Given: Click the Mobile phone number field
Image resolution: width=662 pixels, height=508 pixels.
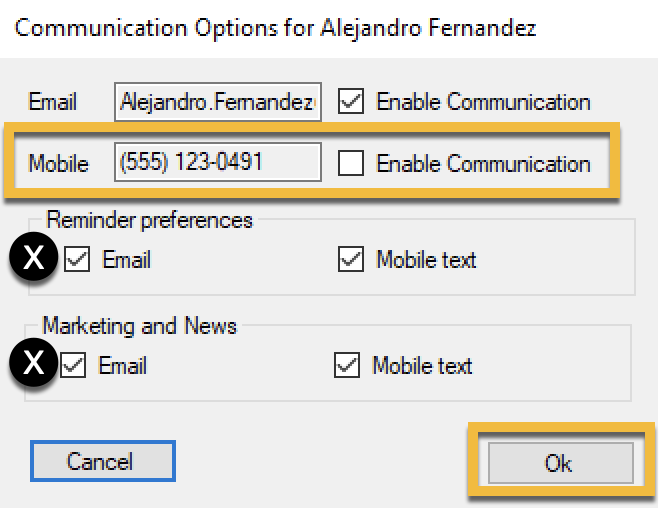Looking at the screenshot, I should pyautogui.click(x=218, y=162).
